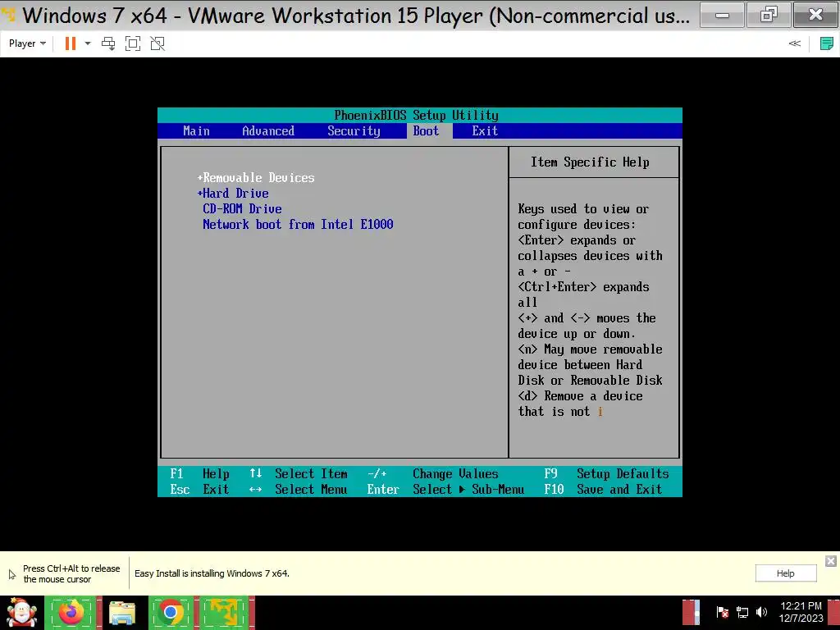Click the Select Sub-Menu footer label
Image resolution: width=840 pixels, height=630 pixels.
pos(468,490)
